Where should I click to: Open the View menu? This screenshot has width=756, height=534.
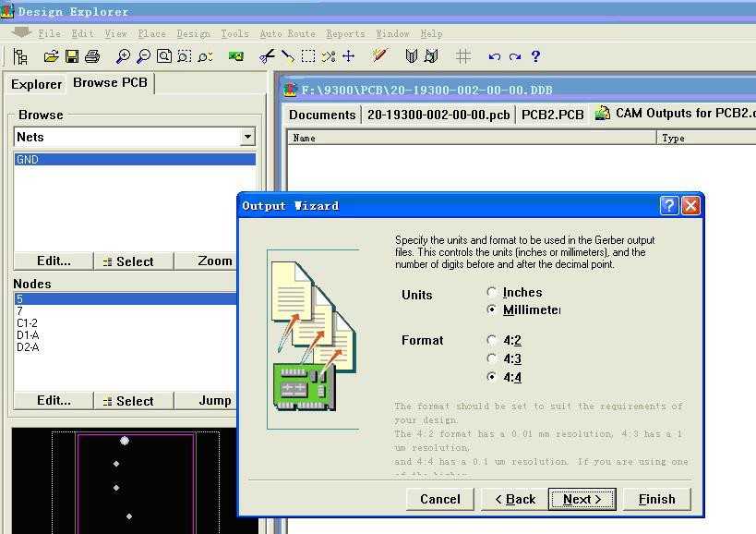click(x=115, y=33)
